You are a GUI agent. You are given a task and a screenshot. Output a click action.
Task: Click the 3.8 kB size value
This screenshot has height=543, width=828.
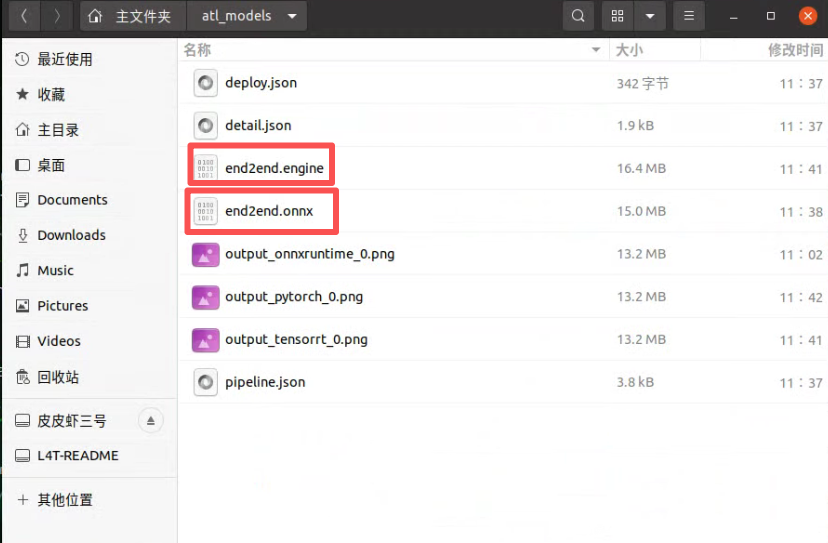click(x=635, y=382)
